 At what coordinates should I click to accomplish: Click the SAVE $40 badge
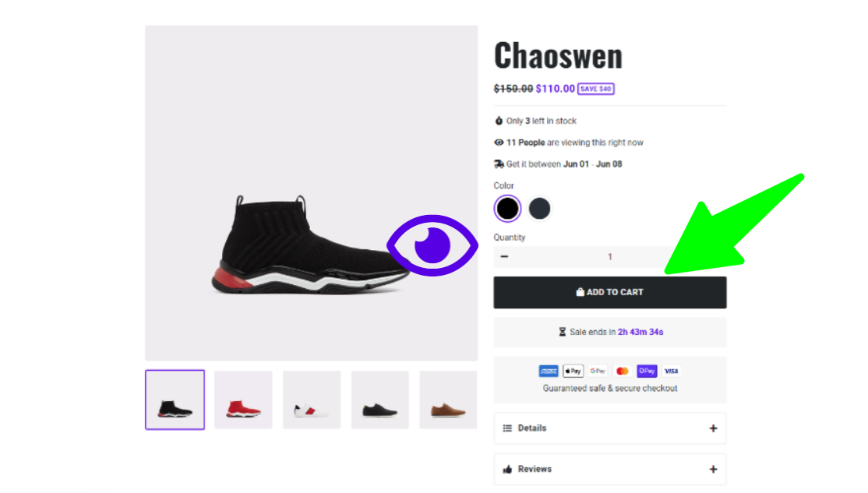pyautogui.click(x=595, y=89)
